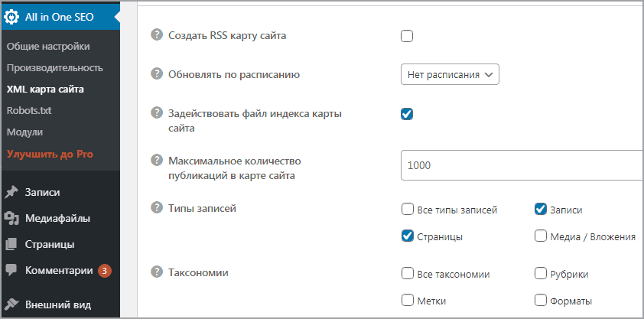Click help icon for Таксономии
The image size is (644, 319).
[158, 272]
